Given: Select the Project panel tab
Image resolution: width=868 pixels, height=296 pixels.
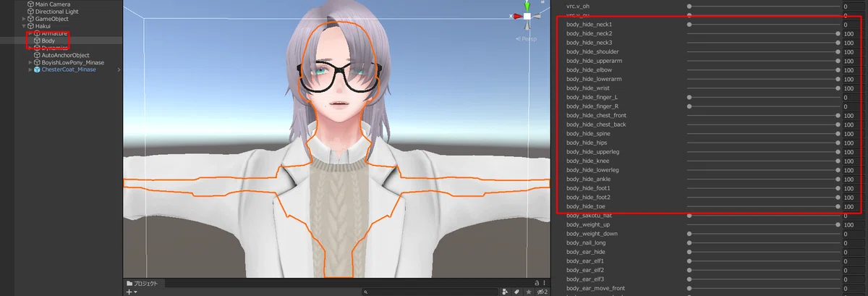Looking at the screenshot, I should [142, 283].
